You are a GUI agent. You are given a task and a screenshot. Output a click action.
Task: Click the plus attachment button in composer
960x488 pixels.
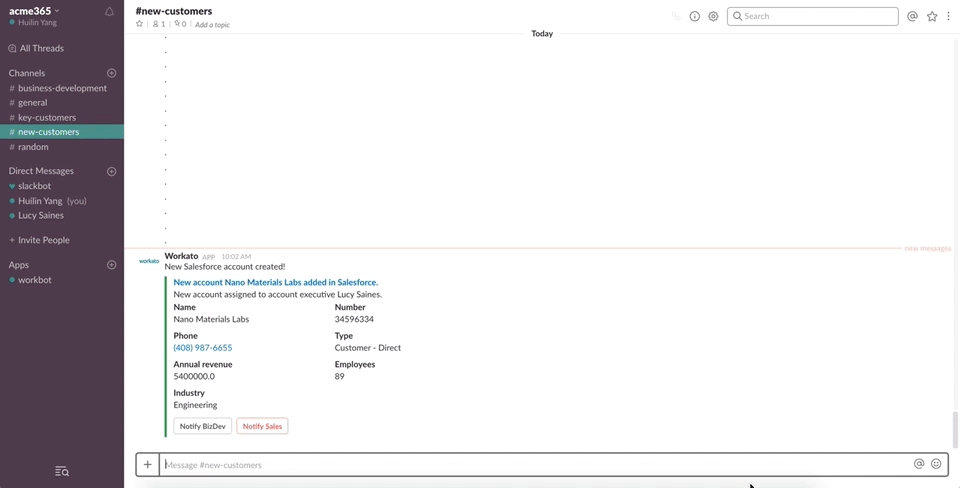148,464
